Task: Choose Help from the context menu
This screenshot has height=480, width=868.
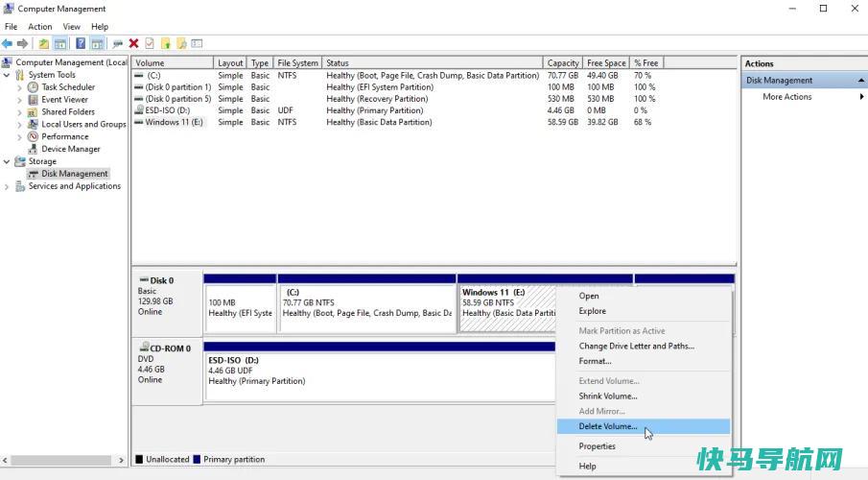Action: tap(644, 467)
